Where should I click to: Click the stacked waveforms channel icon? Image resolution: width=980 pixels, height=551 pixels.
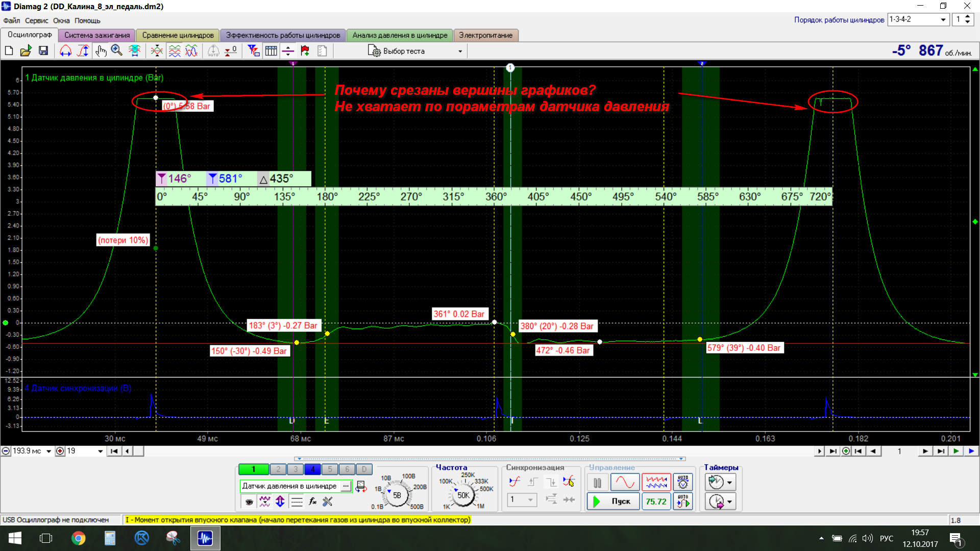click(x=175, y=51)
